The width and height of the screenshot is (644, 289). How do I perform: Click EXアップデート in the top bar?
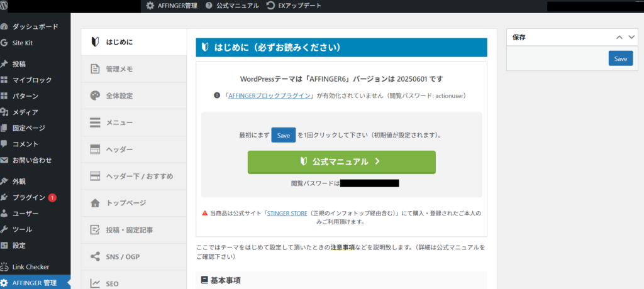point(294,6)
